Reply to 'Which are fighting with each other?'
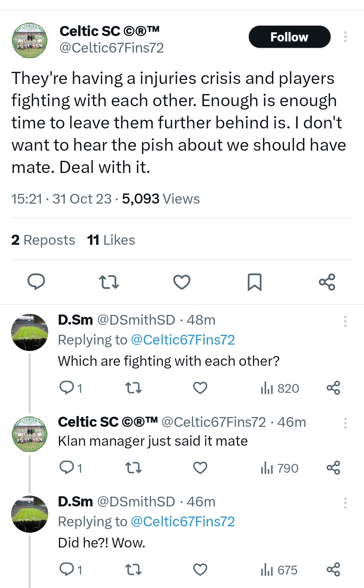Image resolution: width=364 pixels, height=588 pixels. pos(67,388)
